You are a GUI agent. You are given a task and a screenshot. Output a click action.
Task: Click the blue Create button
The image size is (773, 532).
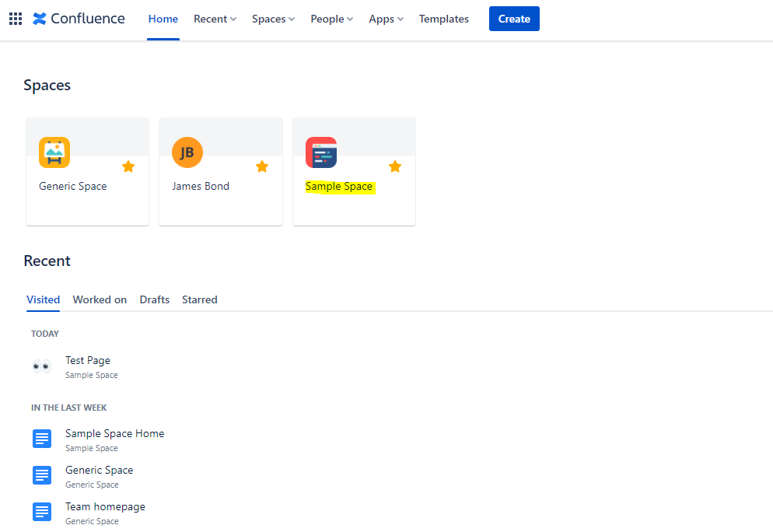click(x=514, y=19)
